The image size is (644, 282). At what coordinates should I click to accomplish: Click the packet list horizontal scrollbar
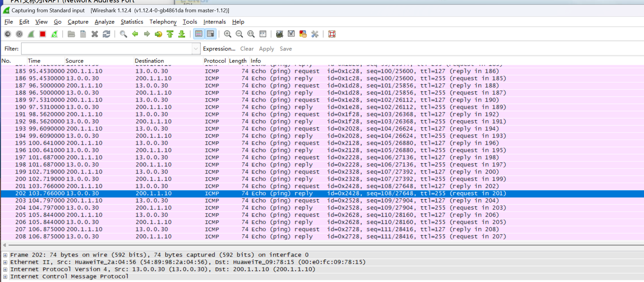[326, 245]
